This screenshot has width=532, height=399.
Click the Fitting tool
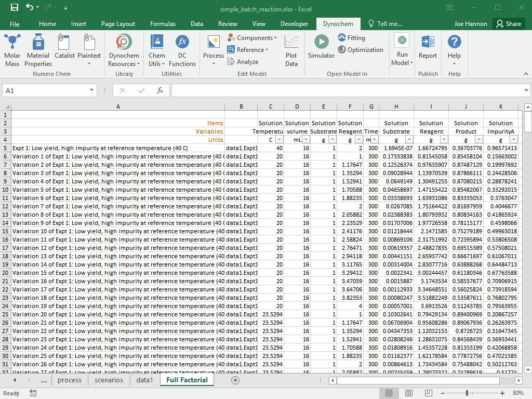pyautogui.click(x=352, y=38)
